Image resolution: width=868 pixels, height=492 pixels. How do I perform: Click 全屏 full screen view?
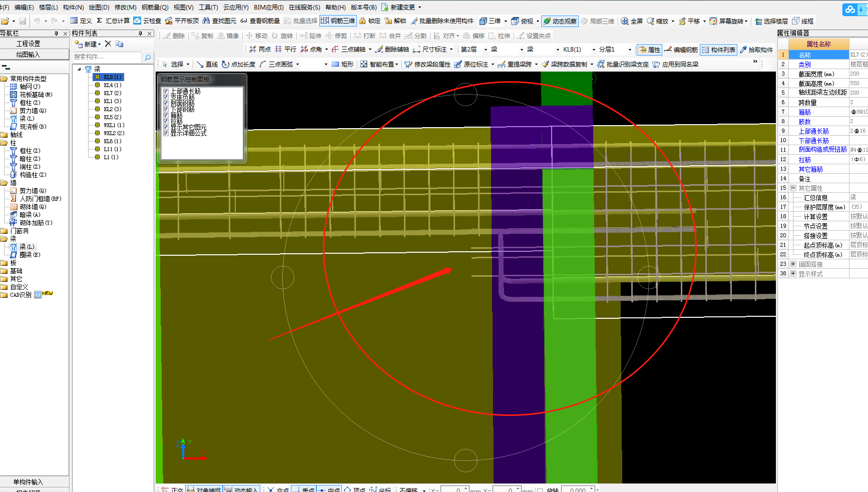pos(632,21)
